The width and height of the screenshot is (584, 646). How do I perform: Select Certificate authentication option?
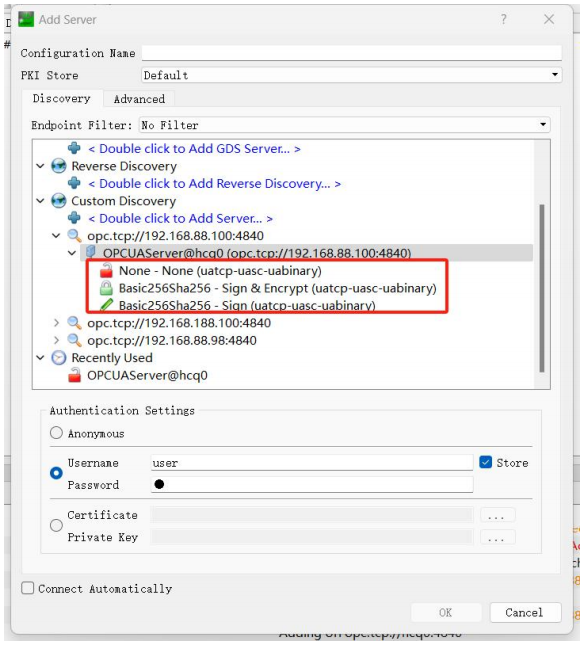click(x=56, y=525)
